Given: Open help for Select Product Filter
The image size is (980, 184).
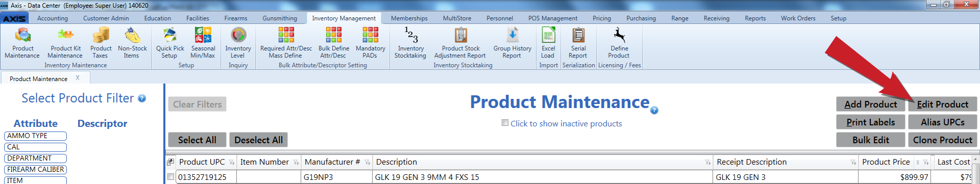Looking at the screenshot, I should tap(142, 98).
